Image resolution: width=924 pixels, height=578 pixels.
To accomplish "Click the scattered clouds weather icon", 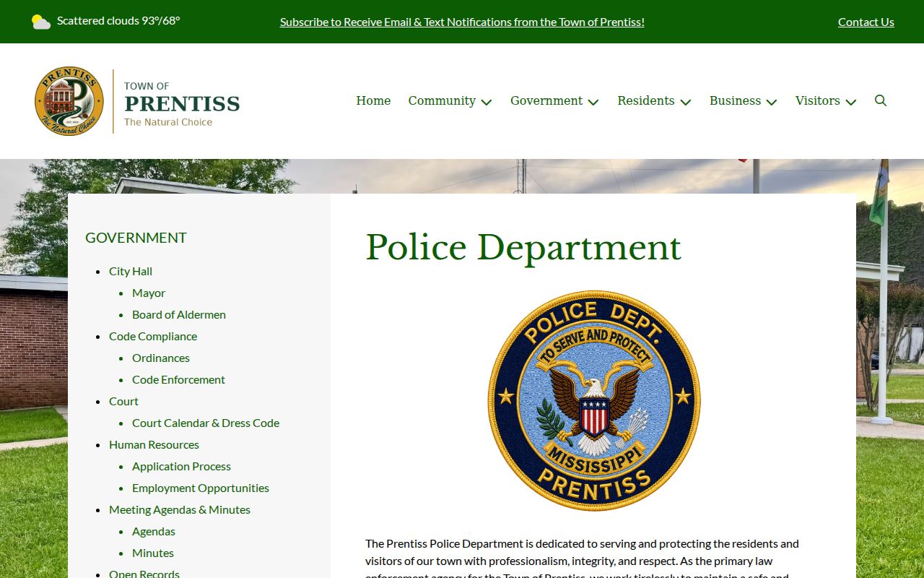I will (x=41, y=22).
